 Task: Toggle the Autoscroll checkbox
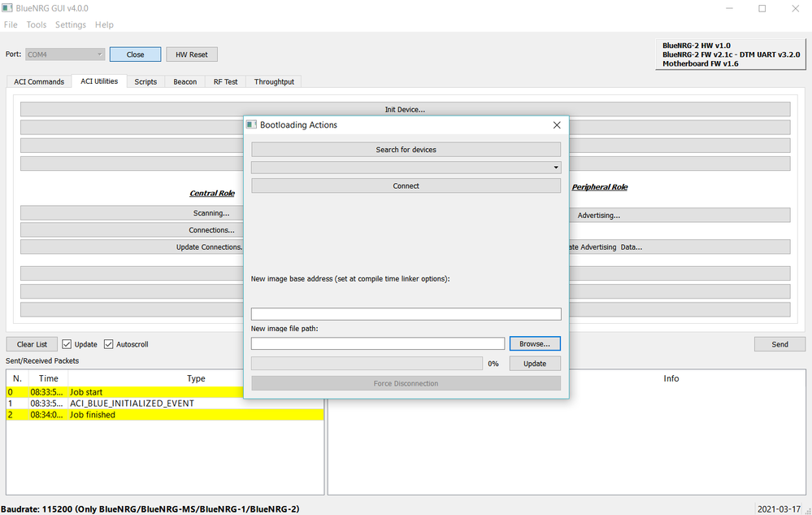coord(109,344)
